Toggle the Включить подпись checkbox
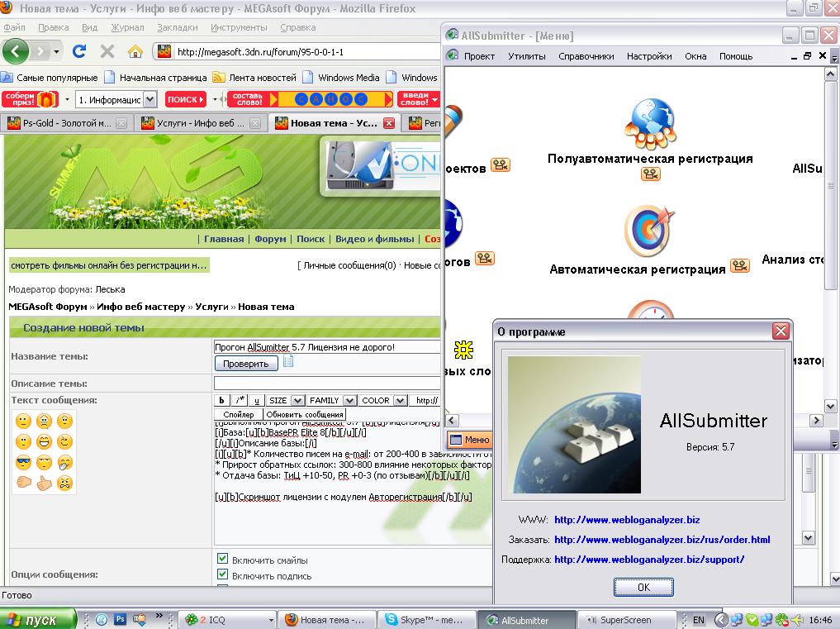Viewport: 840px width, 629px height. [222, 575]
